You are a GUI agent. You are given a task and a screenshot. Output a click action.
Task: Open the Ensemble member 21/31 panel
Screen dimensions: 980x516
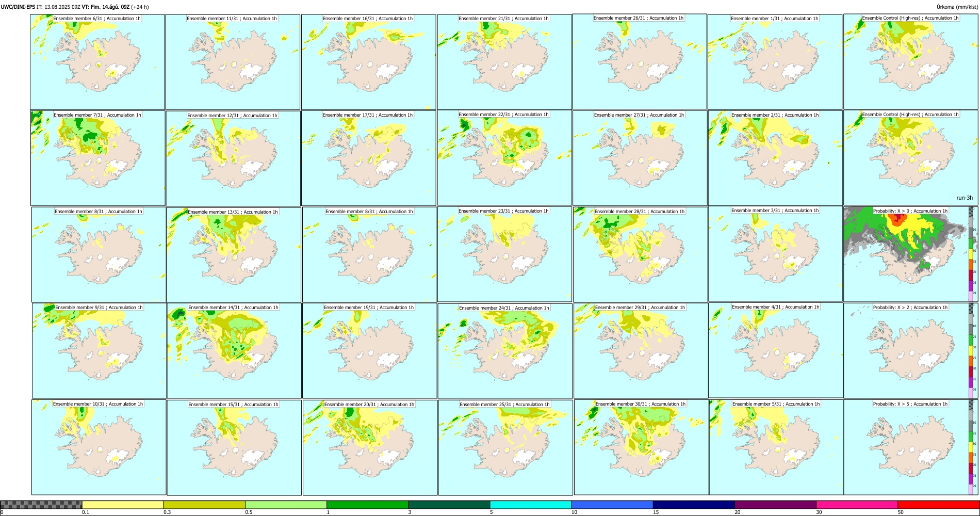coord(504,62)
